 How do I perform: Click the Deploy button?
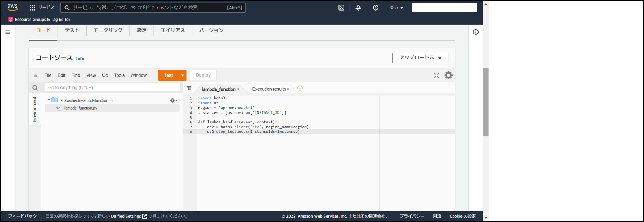point(203,75)
